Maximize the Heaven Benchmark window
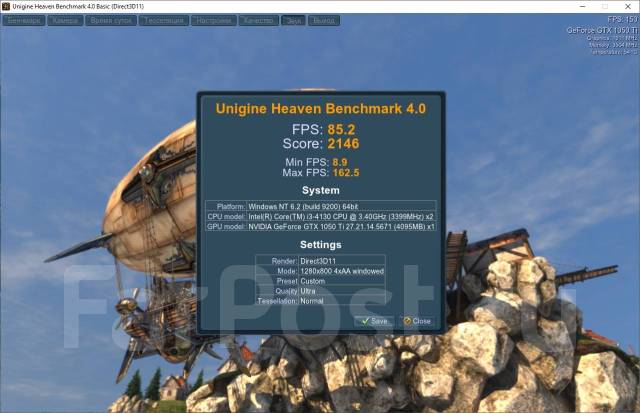 point(604,6)
